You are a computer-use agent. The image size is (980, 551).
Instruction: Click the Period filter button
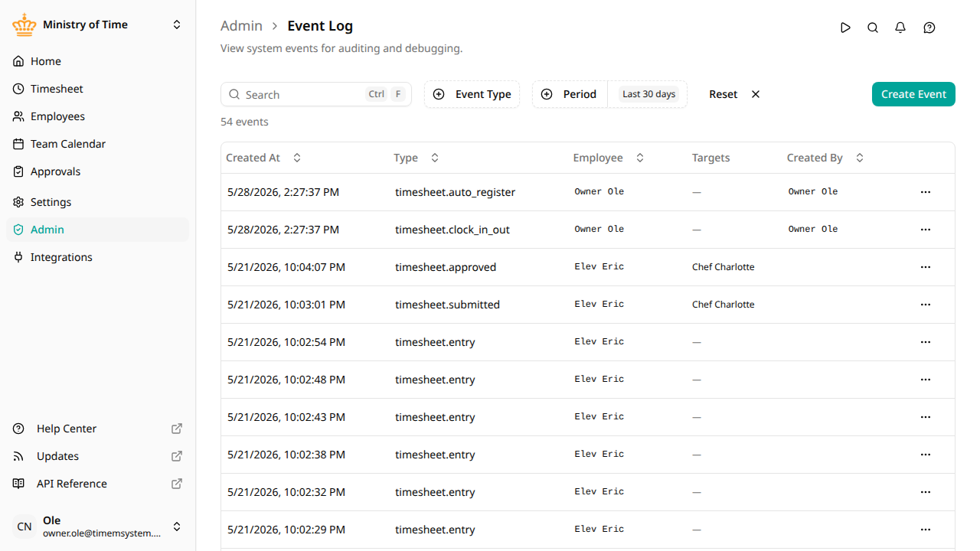570,94
